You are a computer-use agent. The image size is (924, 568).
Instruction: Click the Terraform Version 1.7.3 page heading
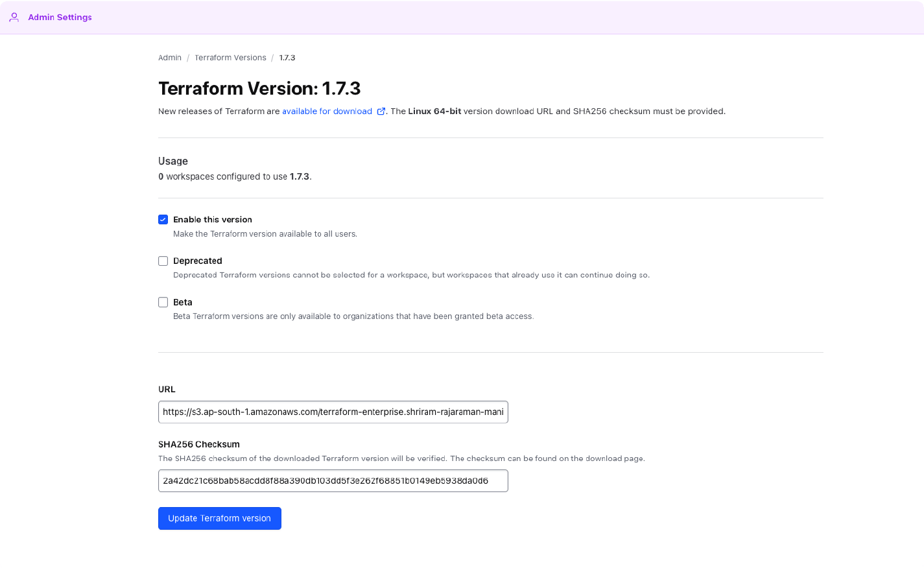[x=259, y=88]
